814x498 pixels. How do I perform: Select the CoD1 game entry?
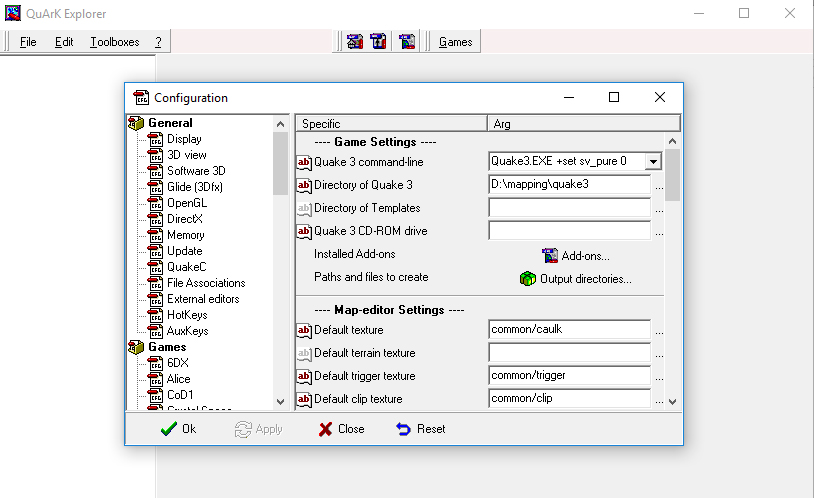click(180, 395)
